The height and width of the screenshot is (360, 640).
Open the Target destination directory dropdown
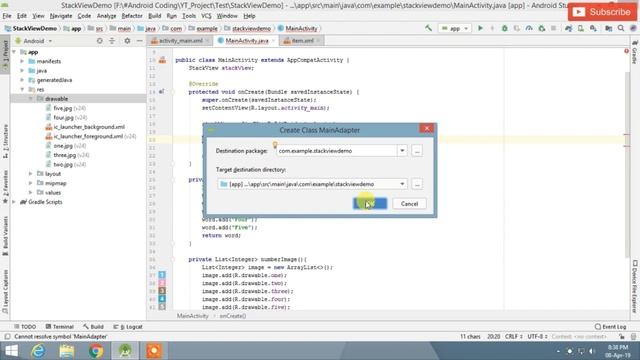[x=402, y=184]
